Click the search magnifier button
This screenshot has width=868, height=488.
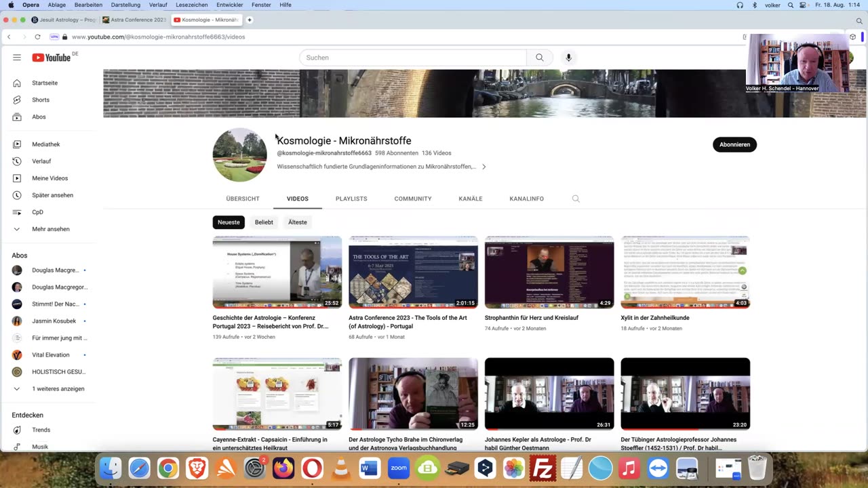click(540, 58)
